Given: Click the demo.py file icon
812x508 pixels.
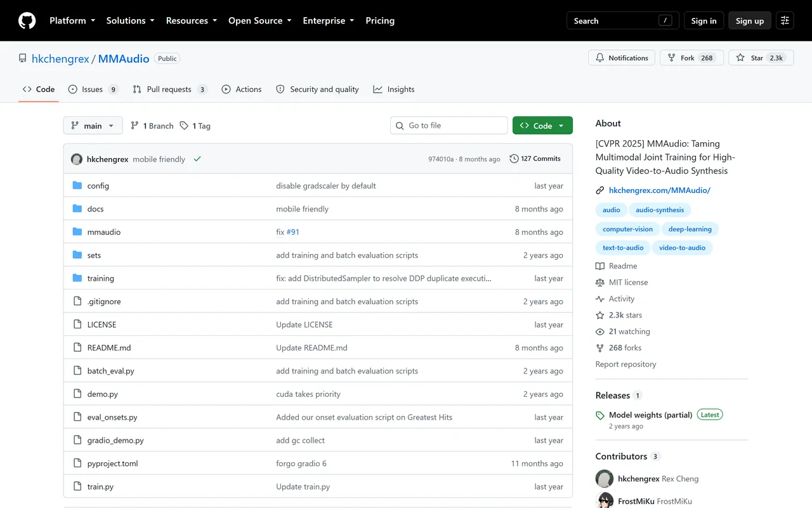Looking at the screenshot, I should (77, 394).
